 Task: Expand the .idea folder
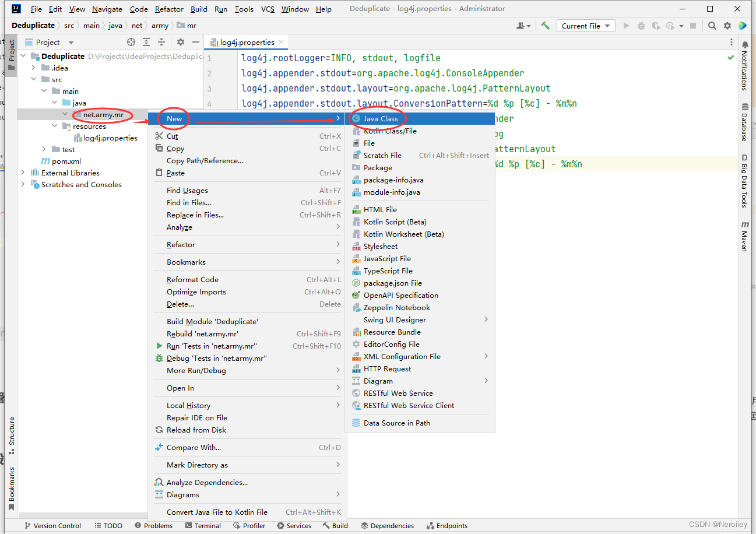[34, 68]
